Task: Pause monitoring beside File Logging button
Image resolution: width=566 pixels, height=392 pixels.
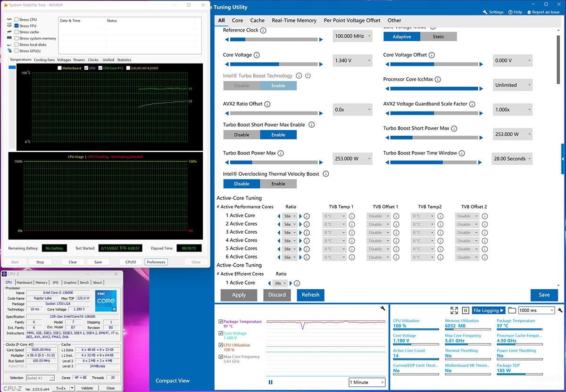Action: [x=466, y=310]
